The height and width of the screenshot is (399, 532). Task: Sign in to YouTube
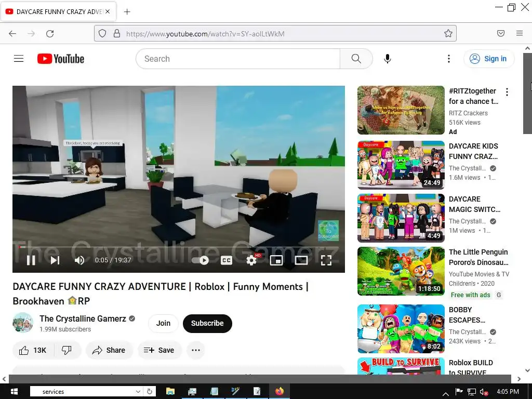[x=489, y=59]
